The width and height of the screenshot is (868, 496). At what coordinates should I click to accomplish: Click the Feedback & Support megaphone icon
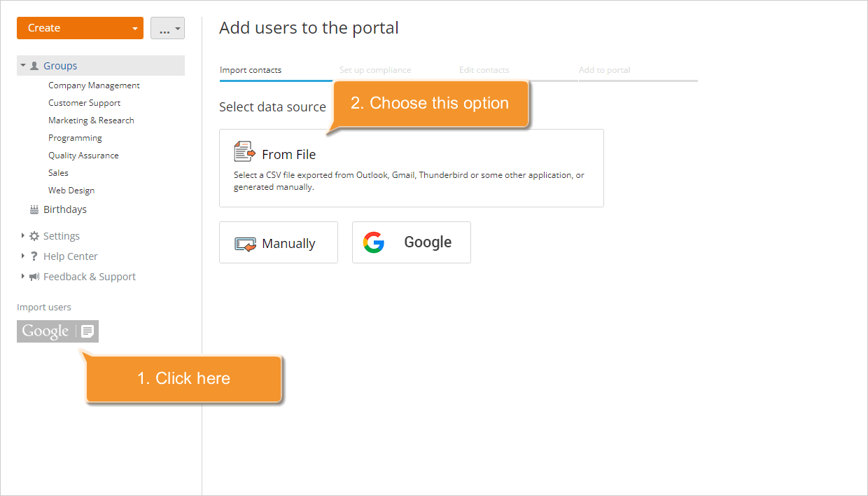[34, 276]
